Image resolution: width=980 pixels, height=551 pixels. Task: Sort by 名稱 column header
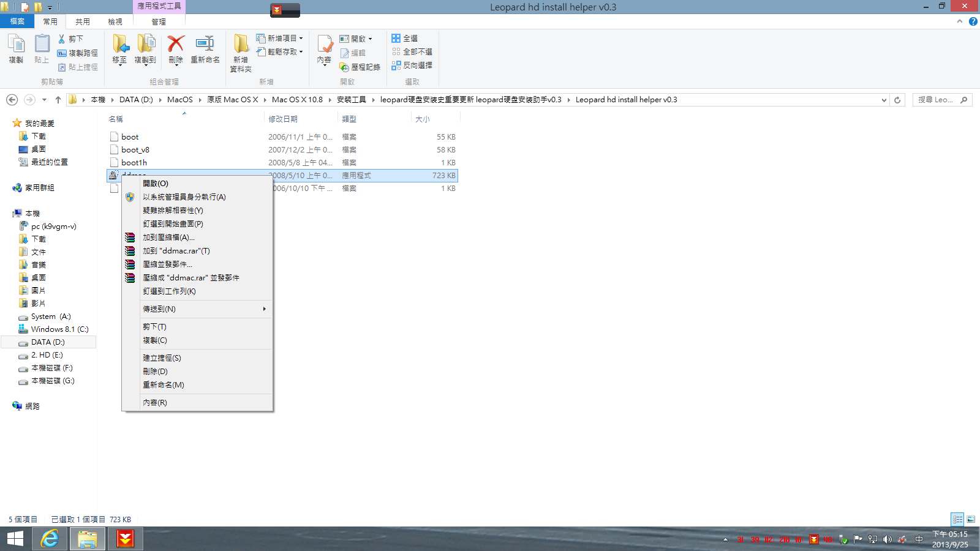point(184,119)
